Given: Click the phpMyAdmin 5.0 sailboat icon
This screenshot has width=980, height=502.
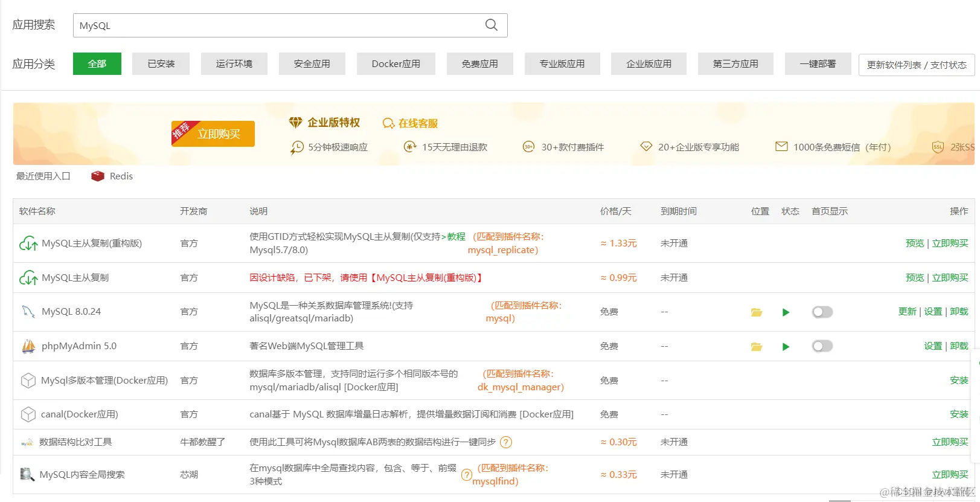Looking at the screenshot, I should pyautogui.click(x=28, y=346).
